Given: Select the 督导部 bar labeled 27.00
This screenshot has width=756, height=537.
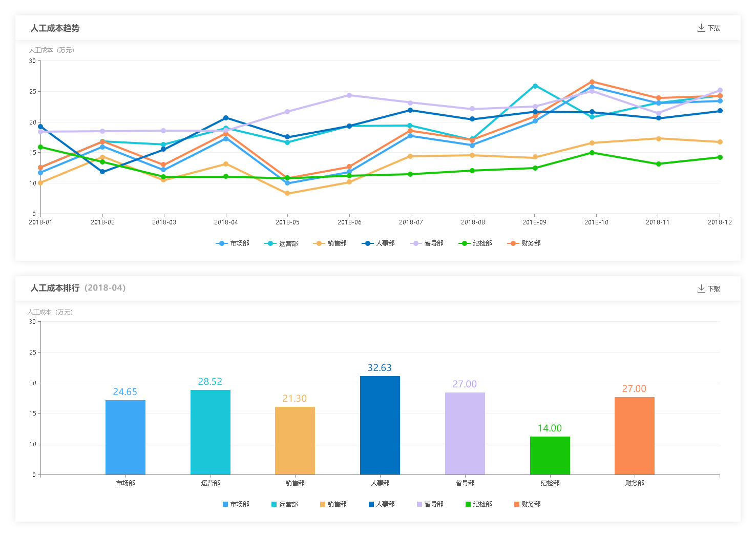Looking at the screenshot, I should click(465, 433).
